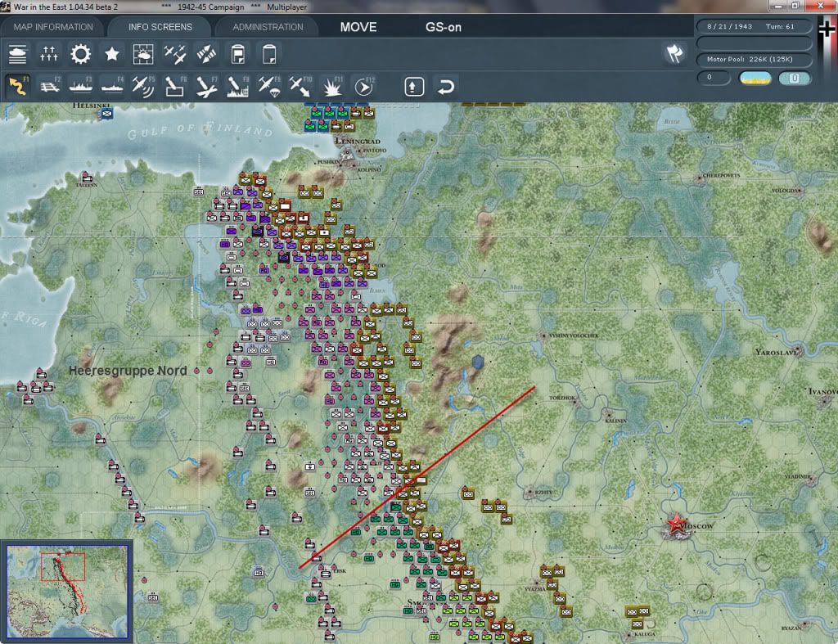Click the striped rocket icon in the toolbar
This screenshot has width=838, height=644.
tap(206, 55)
